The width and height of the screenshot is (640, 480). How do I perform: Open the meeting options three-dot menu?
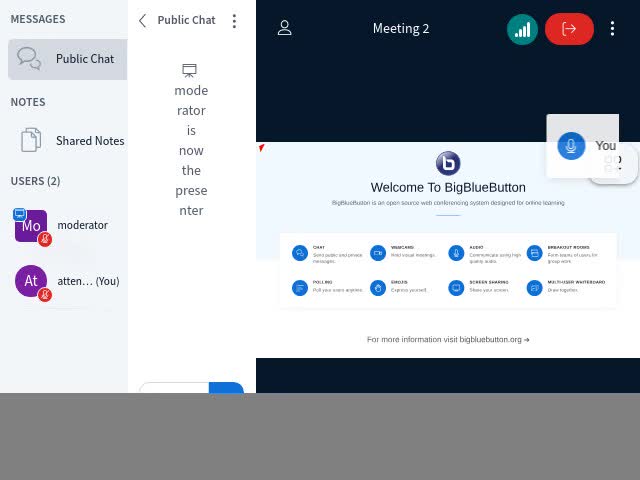(x=612, y=29)
